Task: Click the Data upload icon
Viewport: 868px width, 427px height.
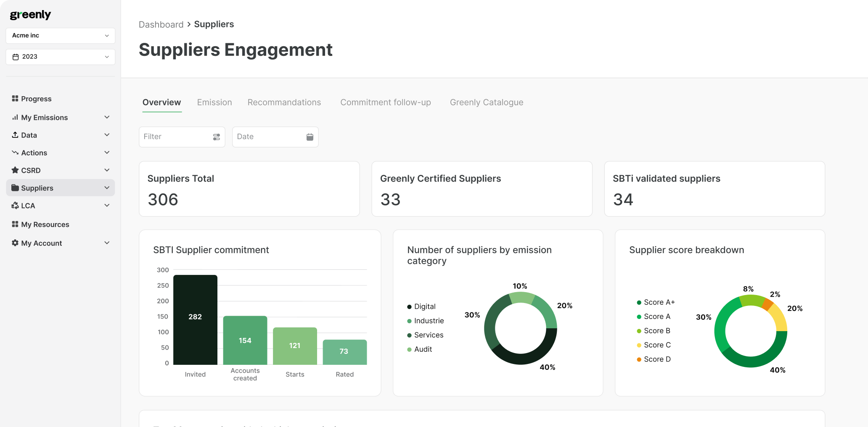Action: pos(15,135)
